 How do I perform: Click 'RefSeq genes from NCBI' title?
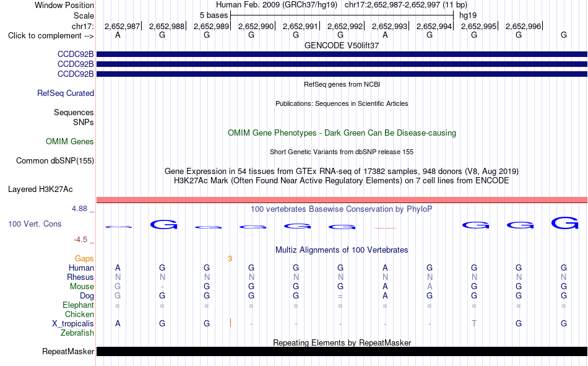pyautogui.click(x=342, y=84)
